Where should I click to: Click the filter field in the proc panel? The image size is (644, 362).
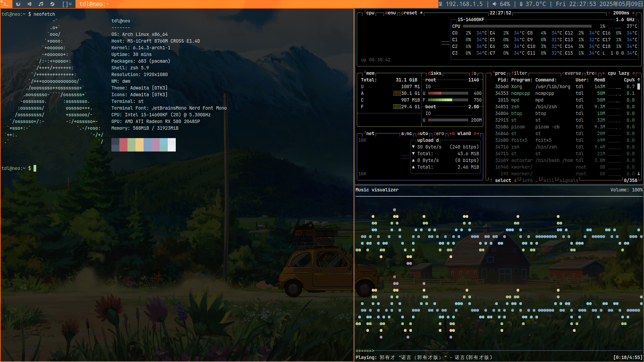coord(519,73)
